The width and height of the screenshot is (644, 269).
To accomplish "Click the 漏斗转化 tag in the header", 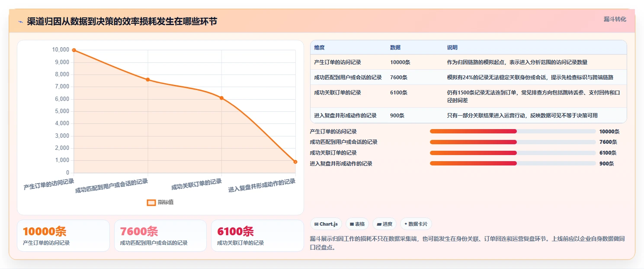I will point(615,19).
